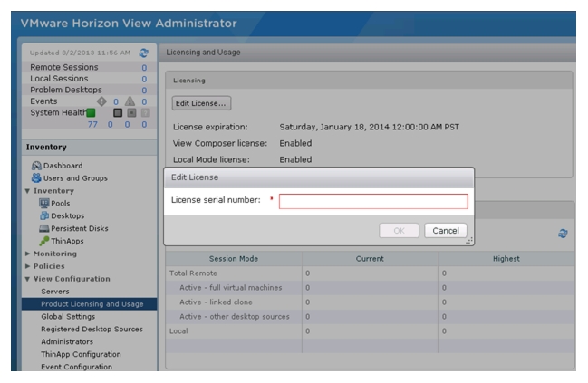
Task: Expand the Monitoring tree node
Action: (27, 254)
